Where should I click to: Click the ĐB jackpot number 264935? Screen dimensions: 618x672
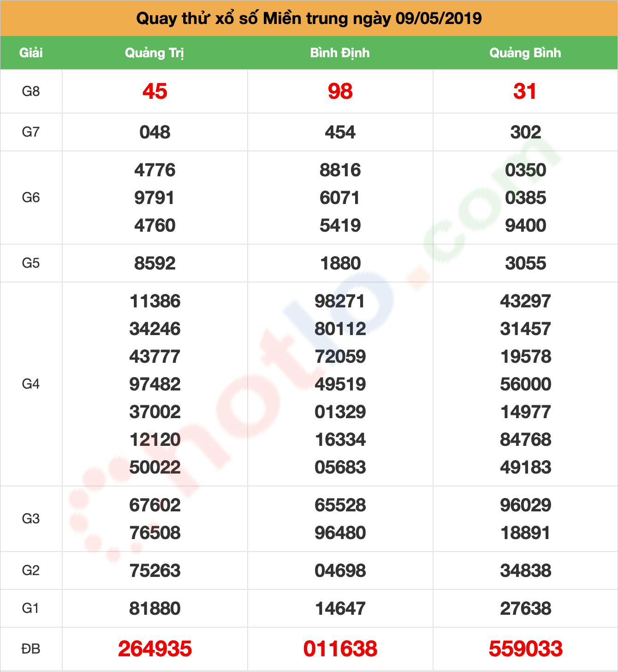point(155,649)
